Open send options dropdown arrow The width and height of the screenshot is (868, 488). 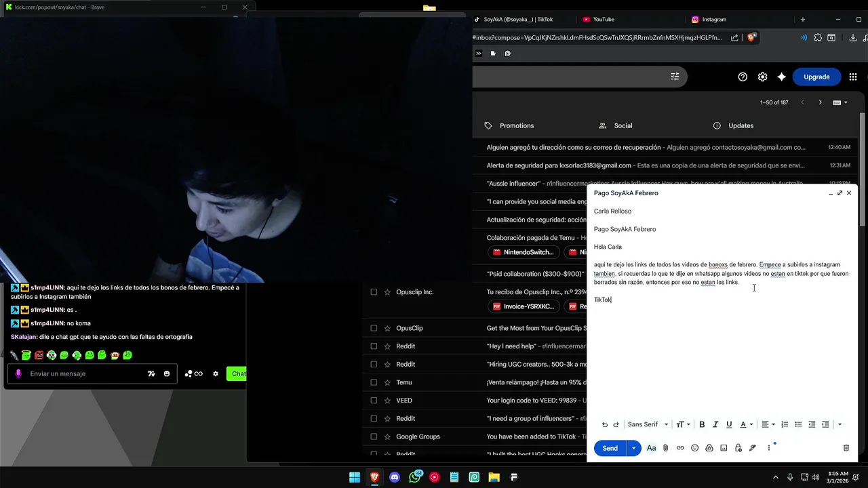pos(634,448)
